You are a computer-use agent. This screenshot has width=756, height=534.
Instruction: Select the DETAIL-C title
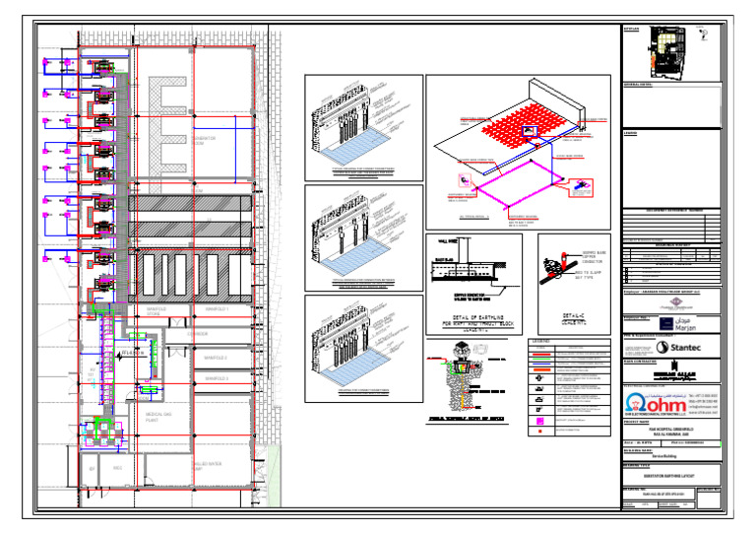(573, 316)
